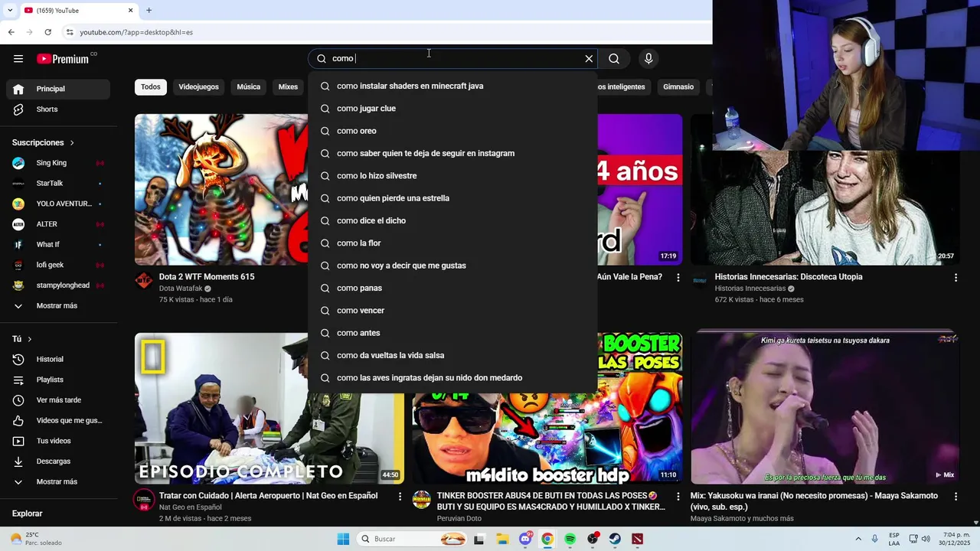The width and height of the screenshot is (980, 551).
Task: Click the Dota Watafak channel avatar
Action: 144,281
